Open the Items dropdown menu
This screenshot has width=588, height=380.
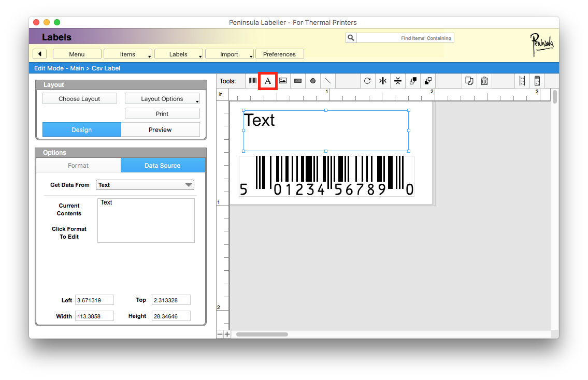coord(128,54)
